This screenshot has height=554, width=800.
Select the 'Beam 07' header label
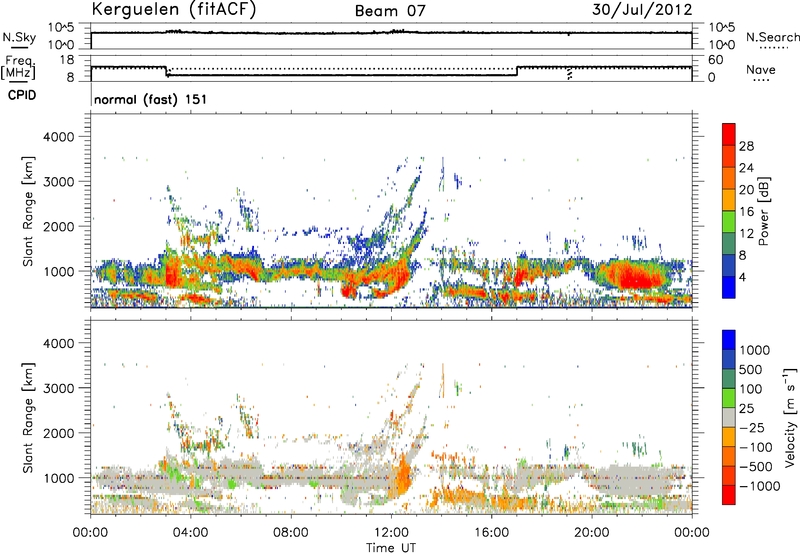click(x=390, y=11)
